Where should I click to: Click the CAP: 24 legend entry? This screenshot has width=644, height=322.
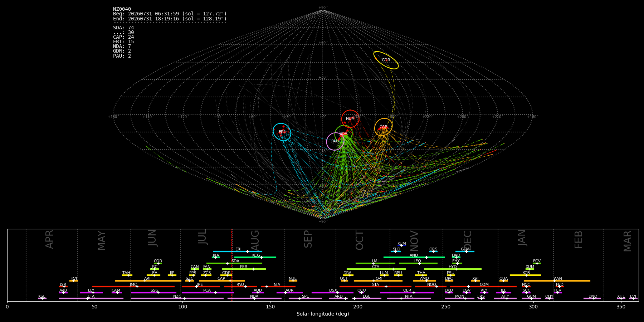pyautogui.click(x=123, y=37)
